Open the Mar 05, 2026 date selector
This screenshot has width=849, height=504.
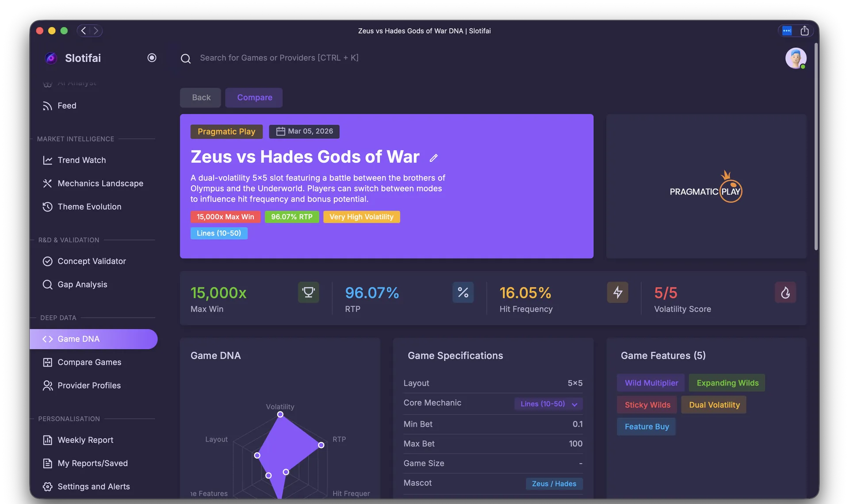point(304,131)
